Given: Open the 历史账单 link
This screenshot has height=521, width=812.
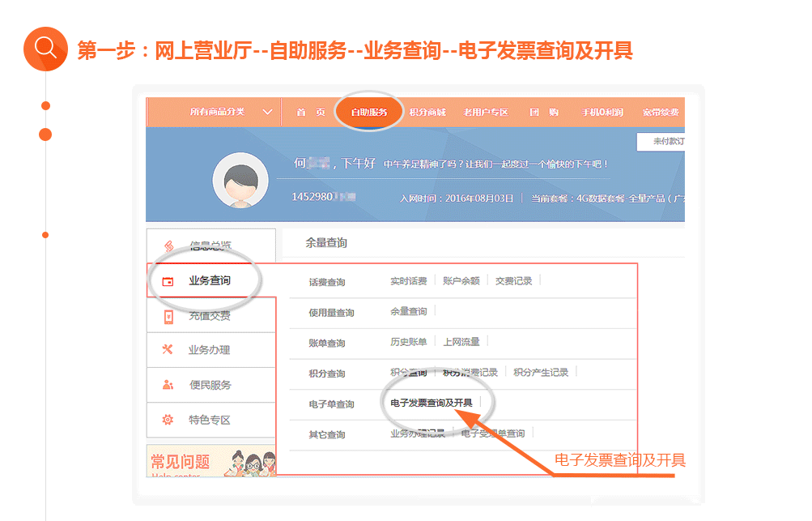Looking at the screenshot, I should coord(409,342).
